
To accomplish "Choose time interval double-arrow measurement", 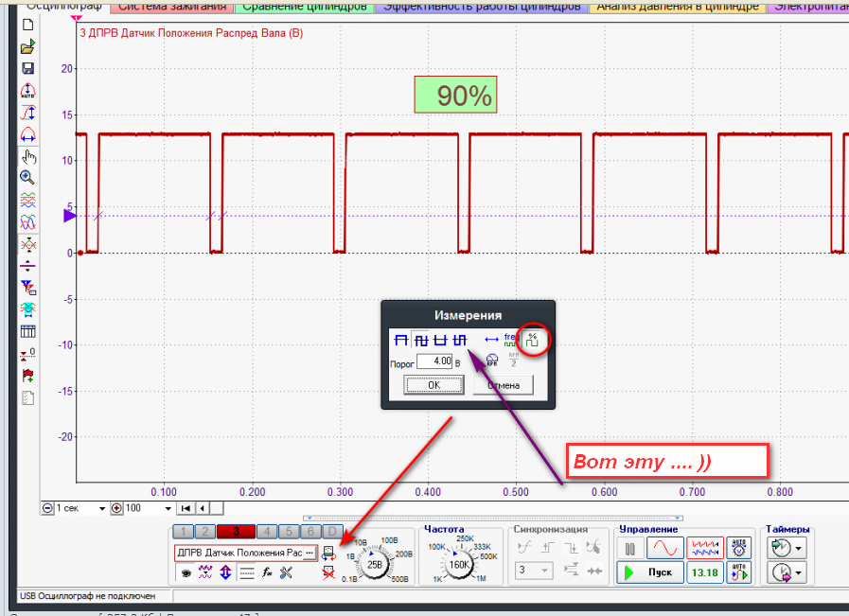I will pyautogui.click(x=491, y=340).
